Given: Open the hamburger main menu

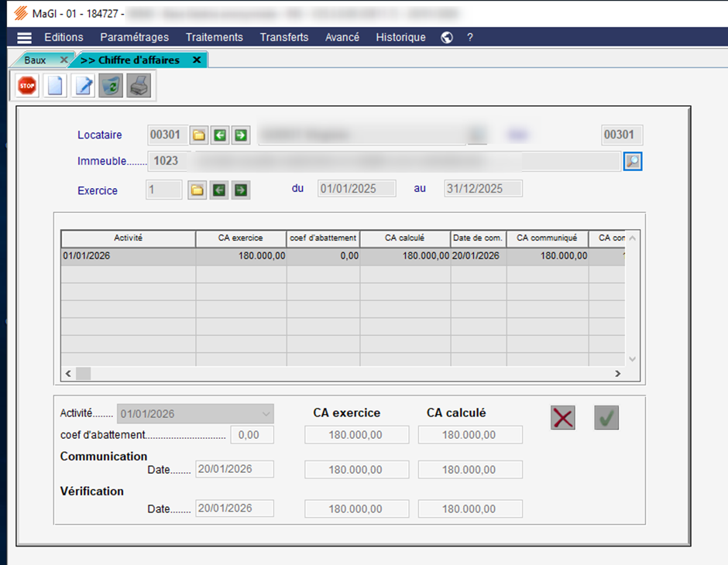Looking at the screenshot, I should point(25,38).
